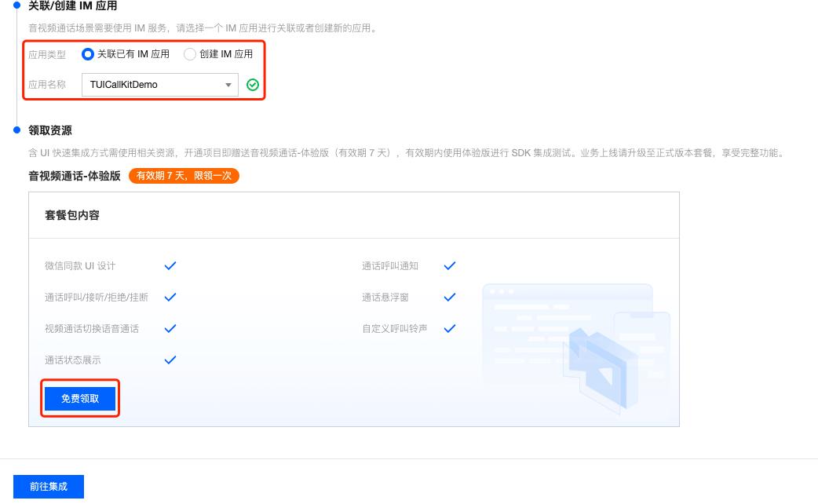Click the orange 有效期 7 天 badge

(184, 176)
